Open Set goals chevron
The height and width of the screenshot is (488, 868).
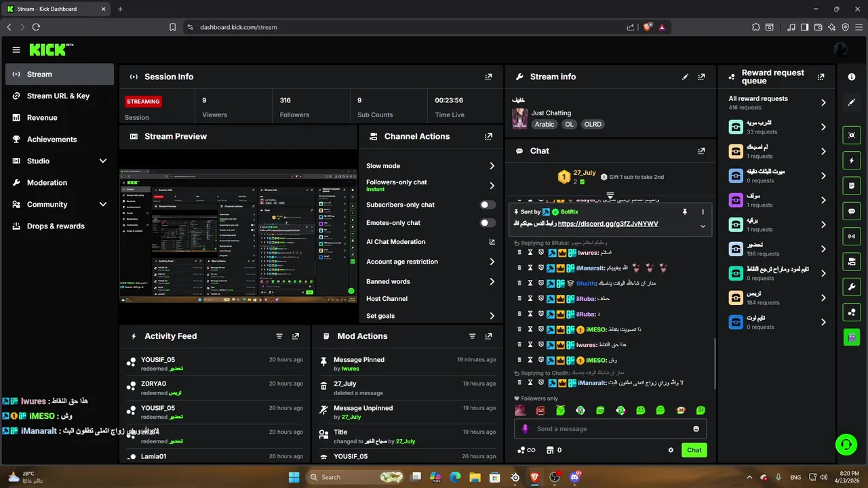[x=492, y=316]
